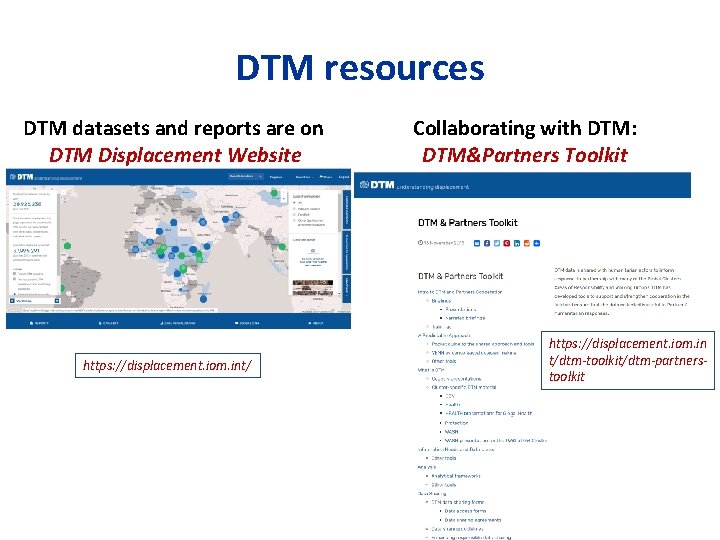This screenshot has height=540, width=720.
Task: Click the last blue more-sharing icon
Action: 537,243
